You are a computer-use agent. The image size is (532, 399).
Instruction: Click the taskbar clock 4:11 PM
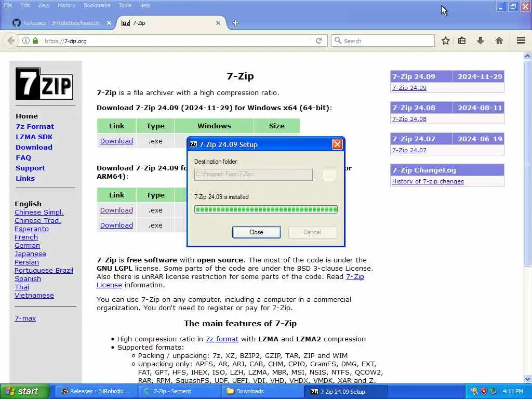pyautogui.click(x=513, y=391)
